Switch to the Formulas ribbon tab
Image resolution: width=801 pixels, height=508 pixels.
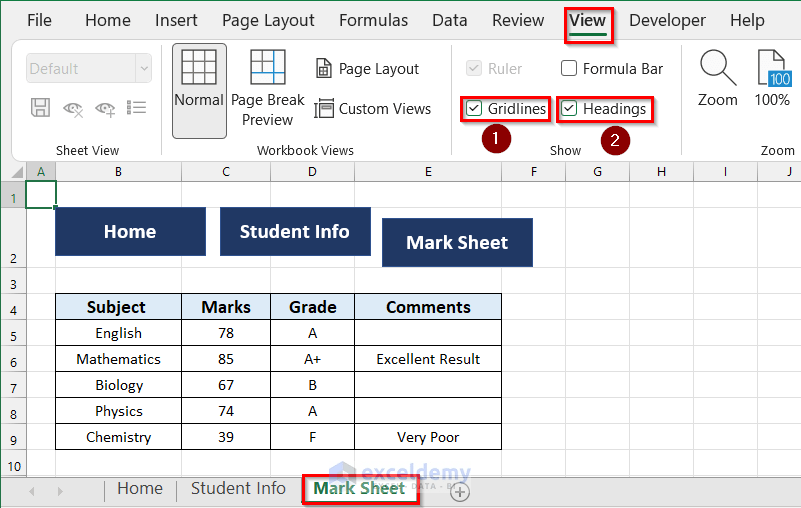point(373,20)
